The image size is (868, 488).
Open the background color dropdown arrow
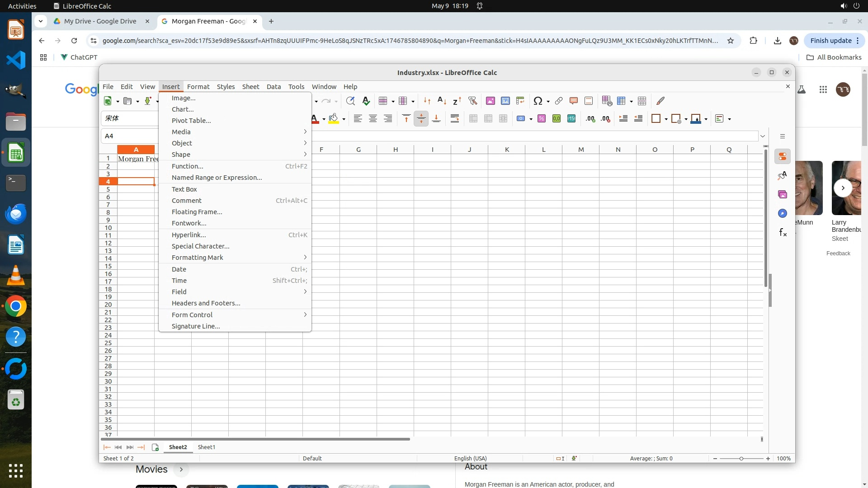[344, 119]
